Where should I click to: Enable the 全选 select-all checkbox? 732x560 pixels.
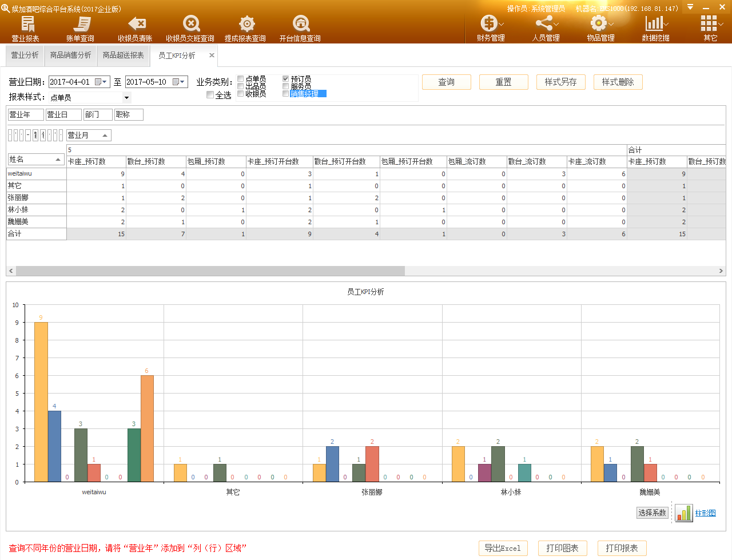coord(210,95)
